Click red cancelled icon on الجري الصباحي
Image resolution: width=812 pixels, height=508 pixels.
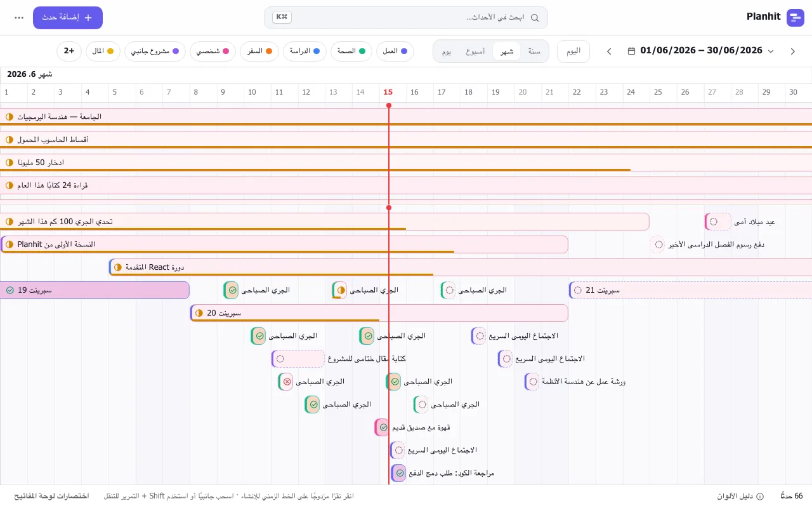coord(287,382)
